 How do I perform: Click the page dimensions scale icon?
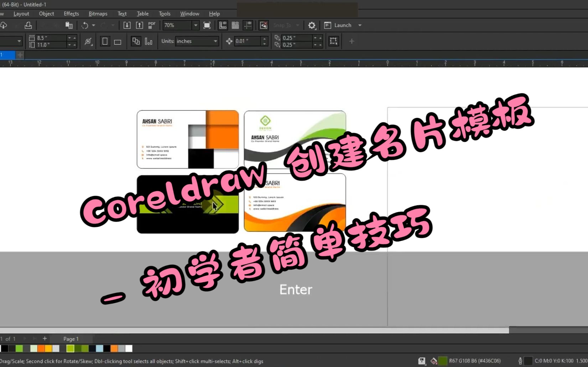88,41
